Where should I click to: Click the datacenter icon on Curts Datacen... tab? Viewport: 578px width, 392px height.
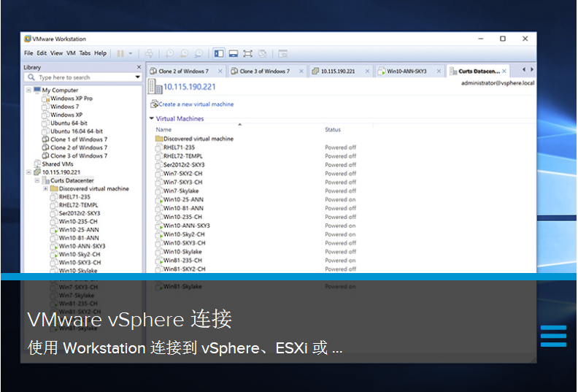pos(453,71)
